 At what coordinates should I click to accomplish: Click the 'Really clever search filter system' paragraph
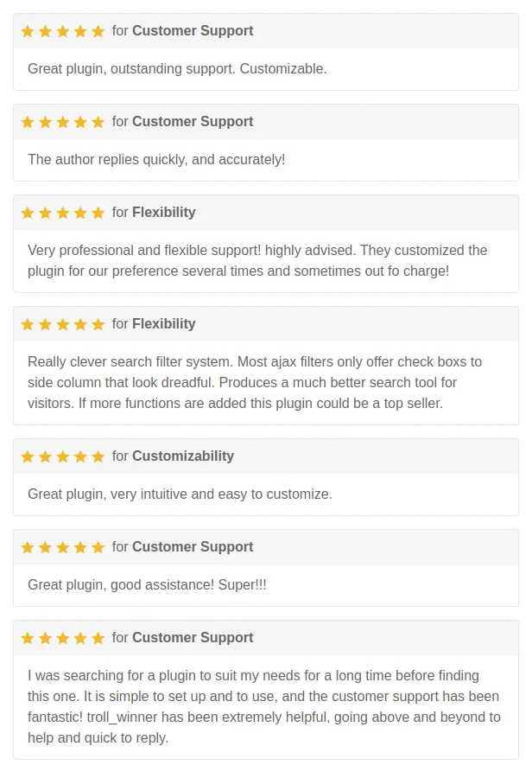[x=255, y=382]
